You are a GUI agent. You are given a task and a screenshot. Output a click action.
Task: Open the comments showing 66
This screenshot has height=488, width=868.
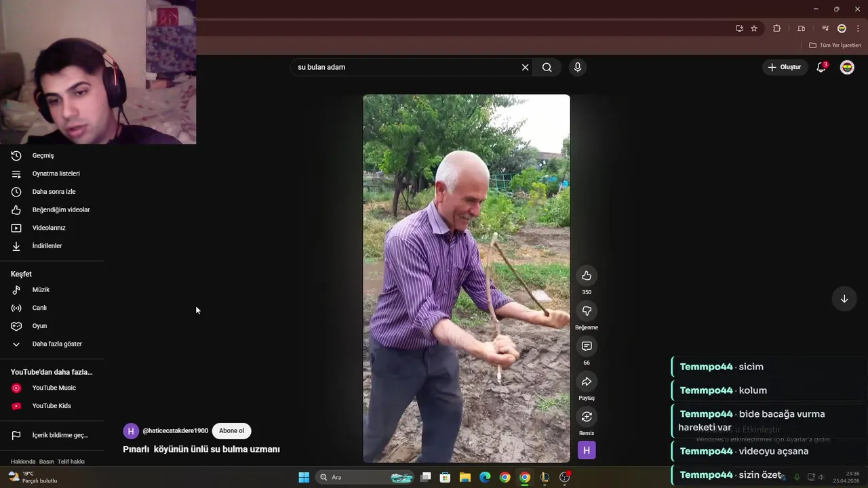(x=587, y=346)
